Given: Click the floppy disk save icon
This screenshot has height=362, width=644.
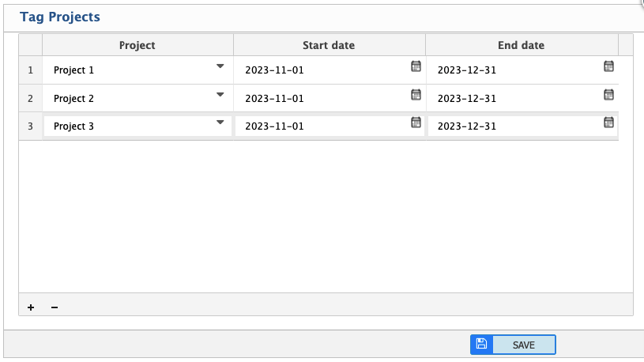Looking at the screenshot, I should (481, 345).
